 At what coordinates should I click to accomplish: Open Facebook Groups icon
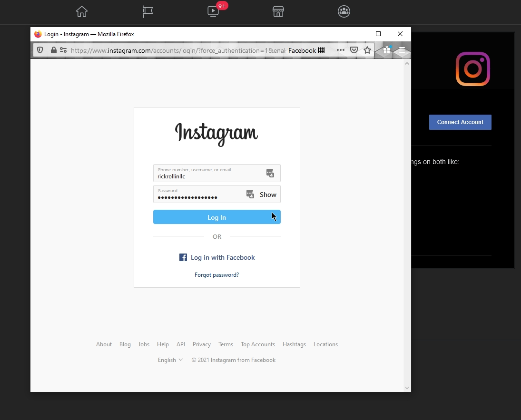tap(344, 11)
